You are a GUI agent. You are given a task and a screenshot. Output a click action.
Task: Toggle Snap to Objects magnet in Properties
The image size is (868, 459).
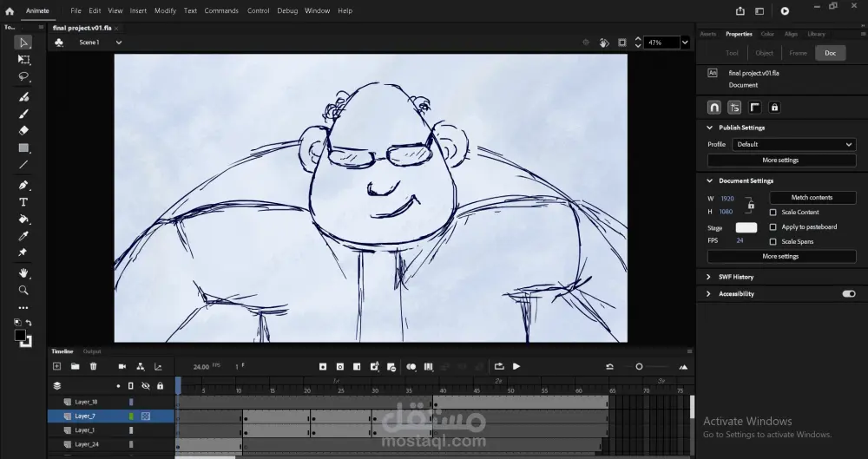pyautogui.click(x=714, y=108)
